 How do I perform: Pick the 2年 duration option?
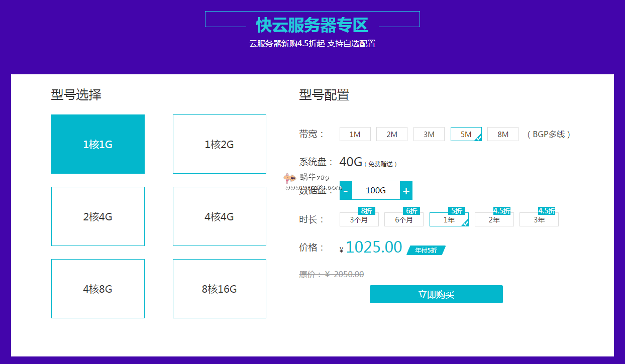[494, 219]
